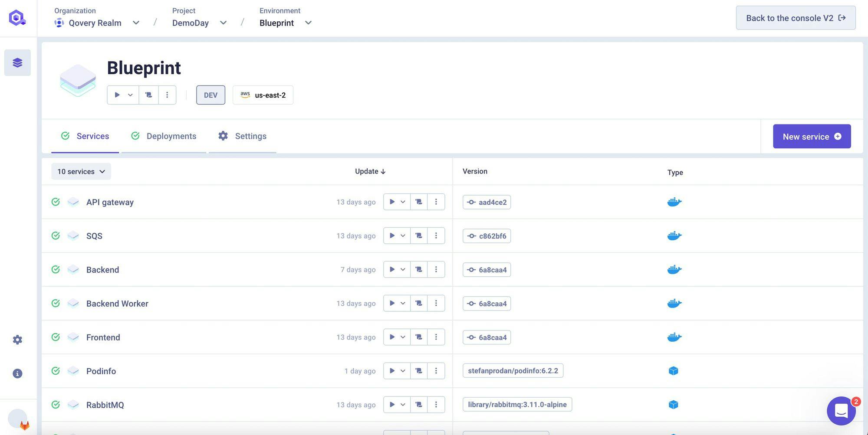Switch to the Deployments tab

click(x=171, y=136)
